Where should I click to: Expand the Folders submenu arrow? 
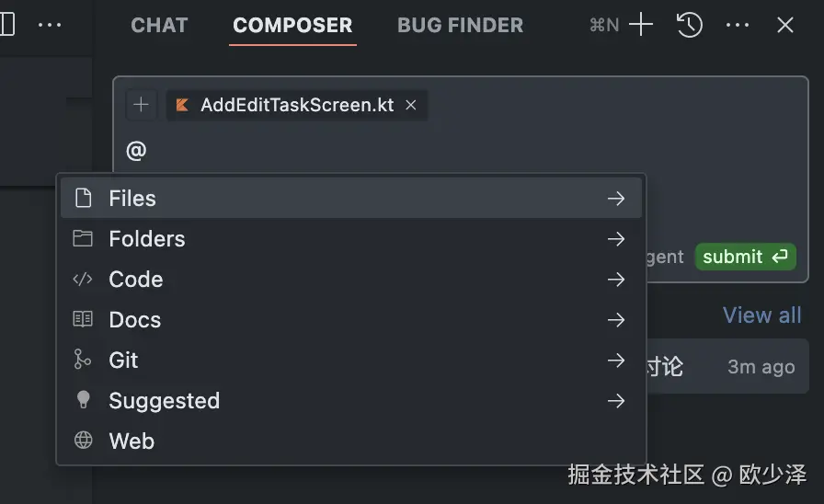point(616,238)
